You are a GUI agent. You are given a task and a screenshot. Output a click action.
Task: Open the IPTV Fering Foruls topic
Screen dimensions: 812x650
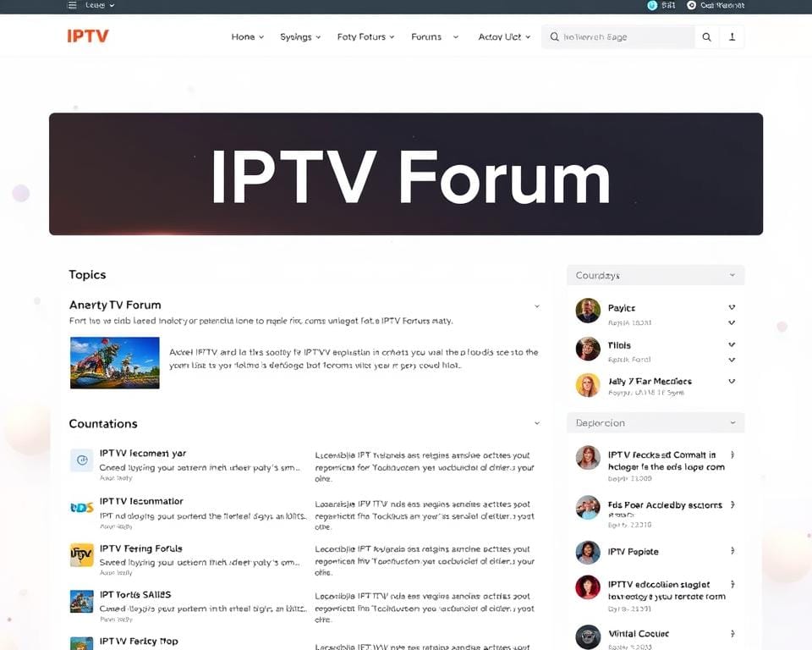[140, 548]
